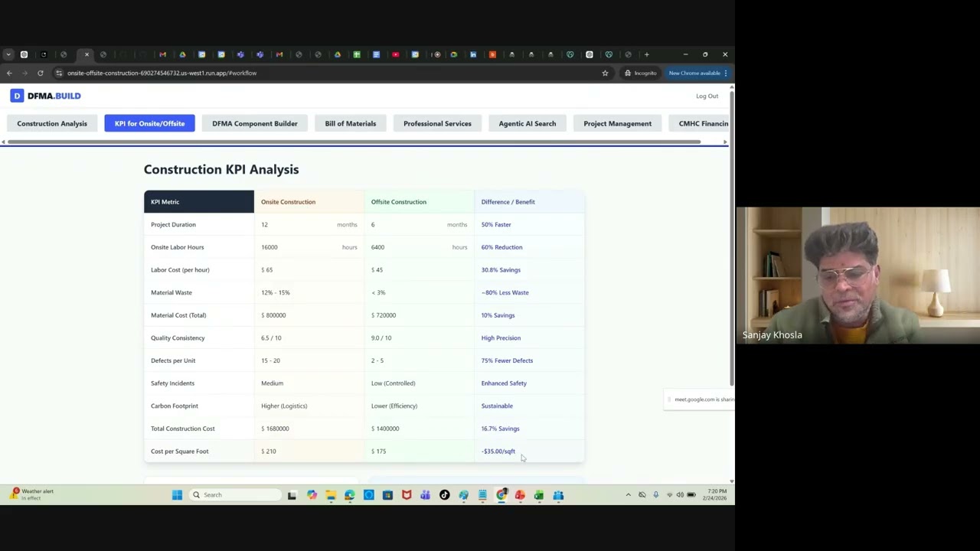Screen dimensions: 980x551
Task: Reload the page with the refresh icon
Action: [40, 73]
